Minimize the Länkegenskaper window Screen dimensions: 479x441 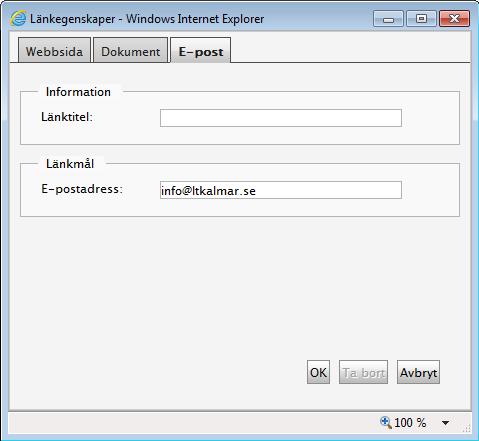coord(388,19)
